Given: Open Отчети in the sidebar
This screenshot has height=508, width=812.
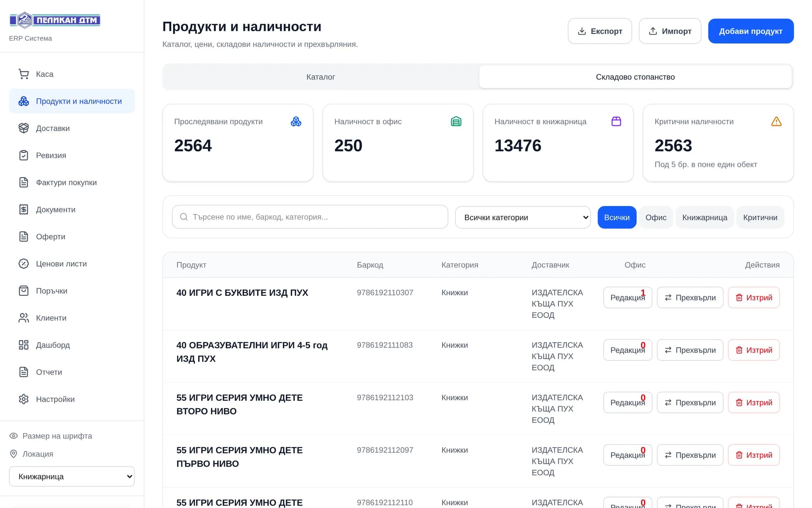Looking at the screenshot, I should (72, 372).
